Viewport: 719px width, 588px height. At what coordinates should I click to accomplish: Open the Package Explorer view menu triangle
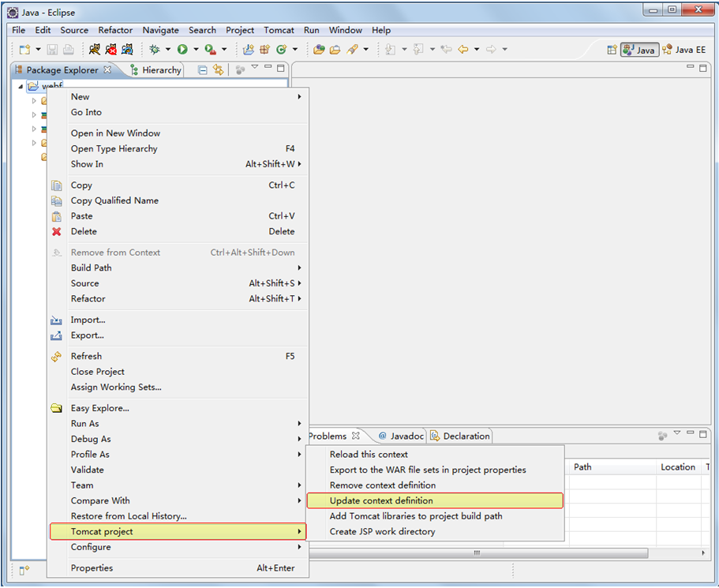pyautogui.click(x=255, y=67)
